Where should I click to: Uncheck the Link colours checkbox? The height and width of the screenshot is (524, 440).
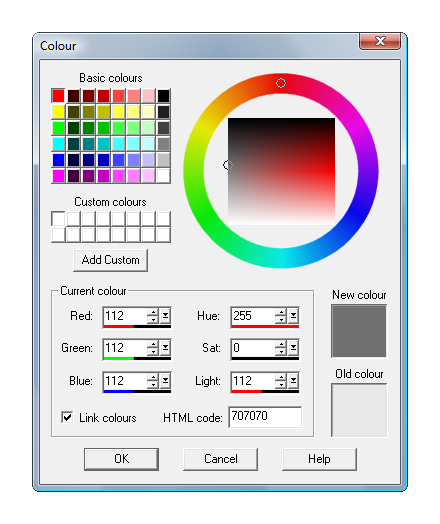(67, 418)
